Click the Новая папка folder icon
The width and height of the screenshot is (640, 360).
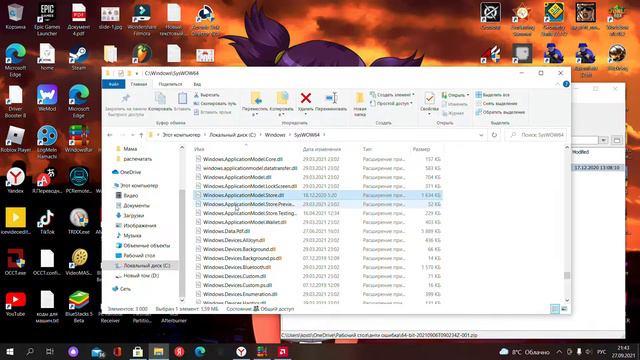(360, 98)
